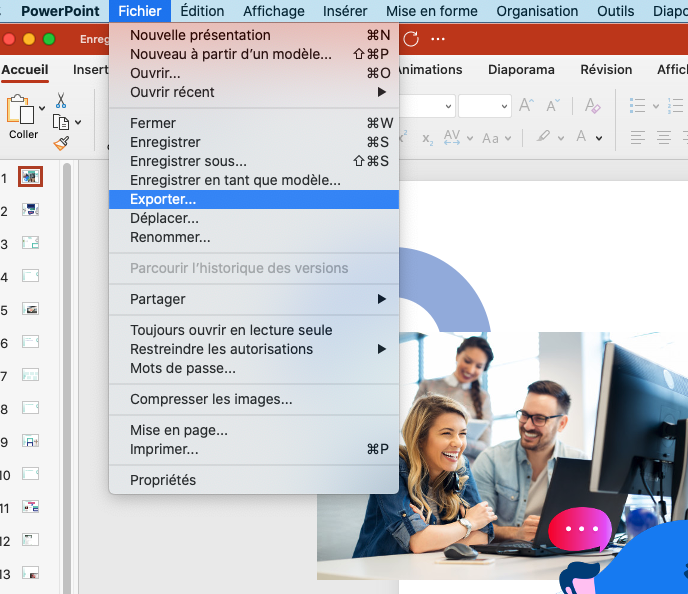Image resolution: width=688 pixels, height=594 pixels.
Task: Click the change case Aa icon
Action: 490,138
